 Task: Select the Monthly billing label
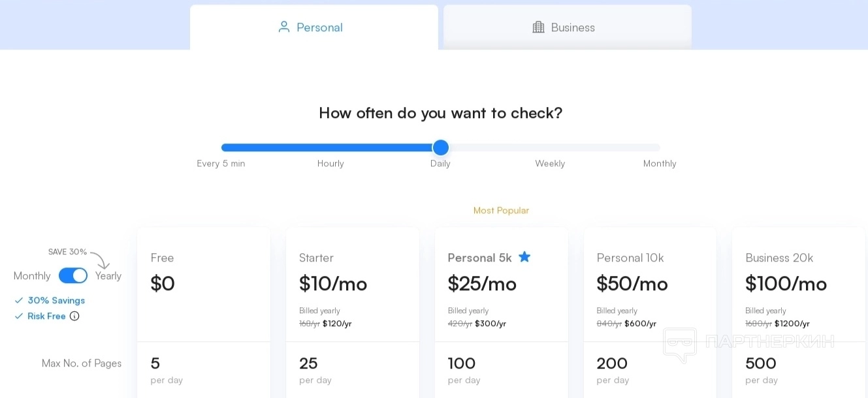tap(32, 276)
